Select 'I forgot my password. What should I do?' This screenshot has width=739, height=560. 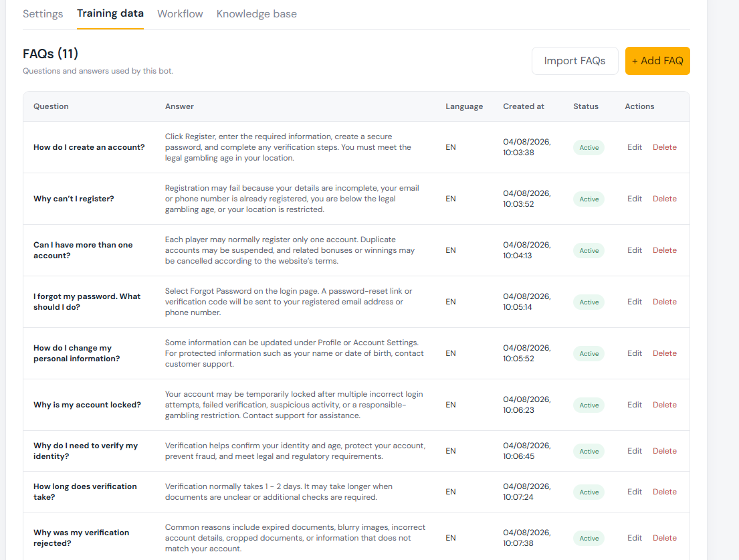[87, 301]
